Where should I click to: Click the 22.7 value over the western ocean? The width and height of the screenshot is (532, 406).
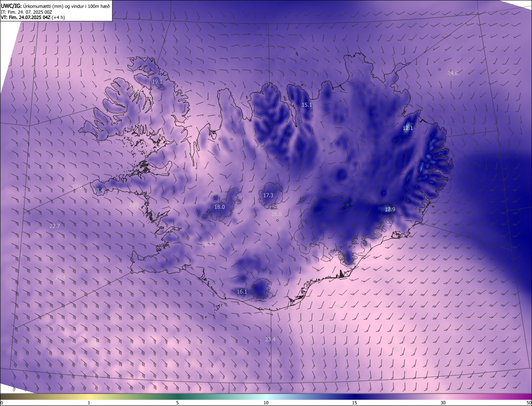55,226
